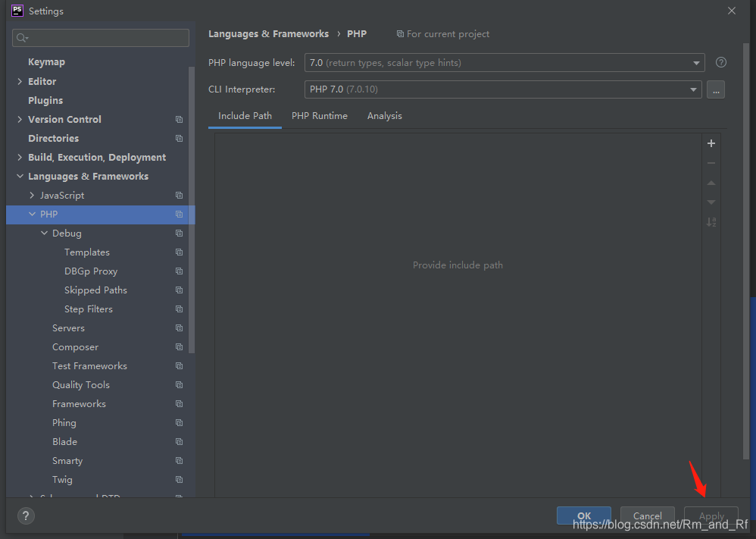This screenshot has width=756, height=539.
Task: Collapse the Languages & Frameworks group
Action: pyautogui.click(x=20, y=176)
